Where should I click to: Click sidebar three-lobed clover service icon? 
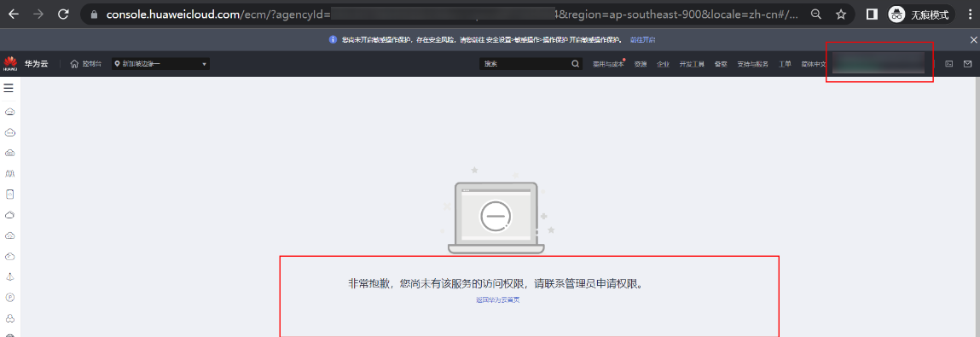coord(9,318)
